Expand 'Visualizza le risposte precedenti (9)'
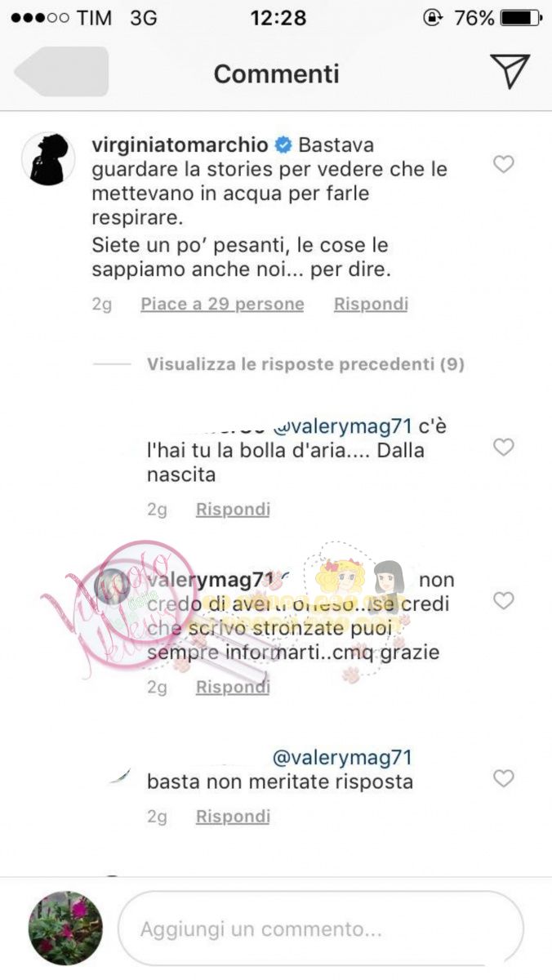This screenshot has width=552, height=980. point(305,364)
